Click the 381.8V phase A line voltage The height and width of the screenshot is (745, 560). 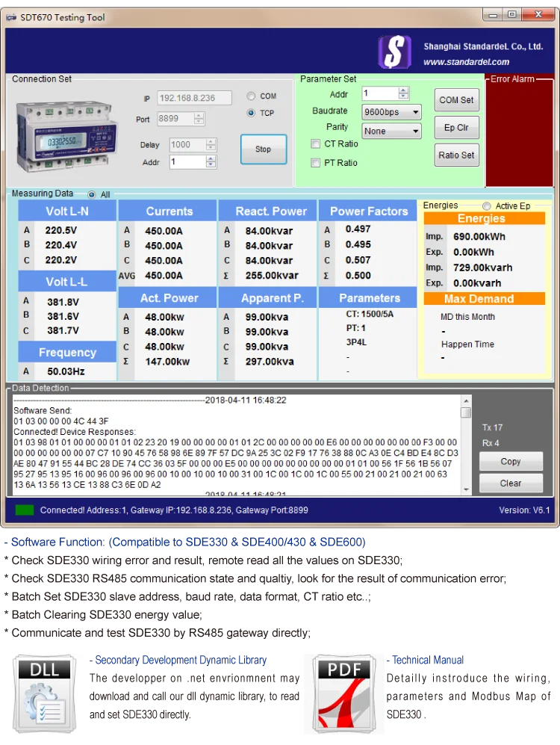click(63, 302)
